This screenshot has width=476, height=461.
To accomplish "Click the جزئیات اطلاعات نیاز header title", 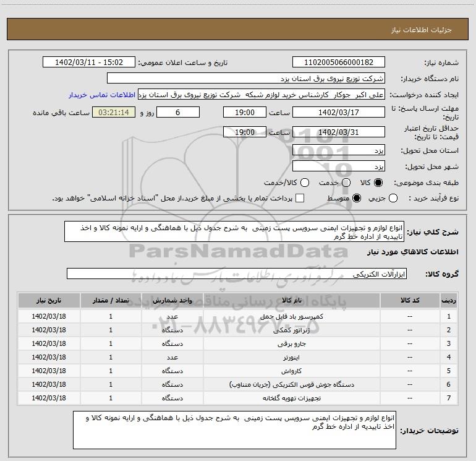I will click(x=422, y=30).
